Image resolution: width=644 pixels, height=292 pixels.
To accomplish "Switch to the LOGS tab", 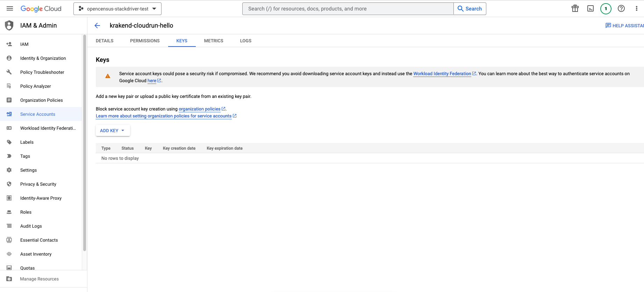I will coord(246,41).
